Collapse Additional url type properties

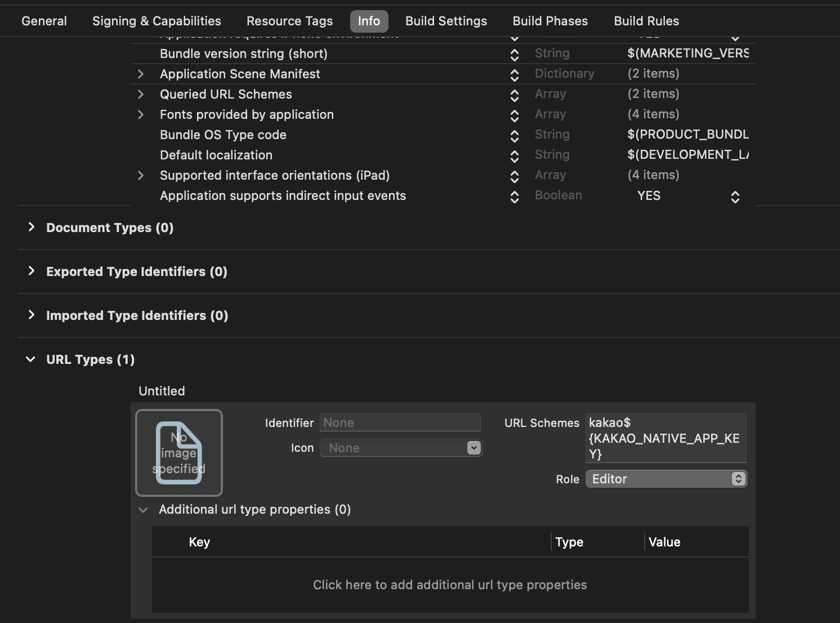click(x=143, y=510)
